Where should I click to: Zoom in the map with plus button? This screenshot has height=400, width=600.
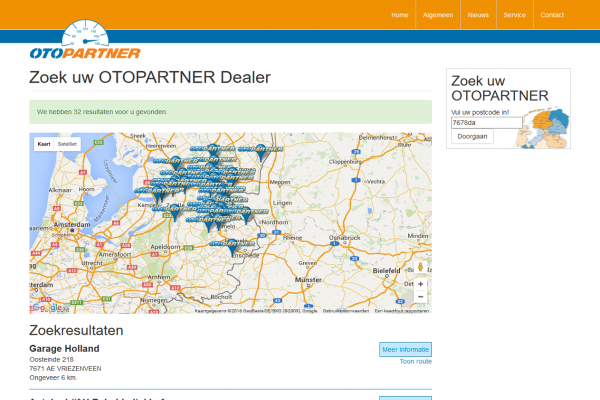(420, 284)
